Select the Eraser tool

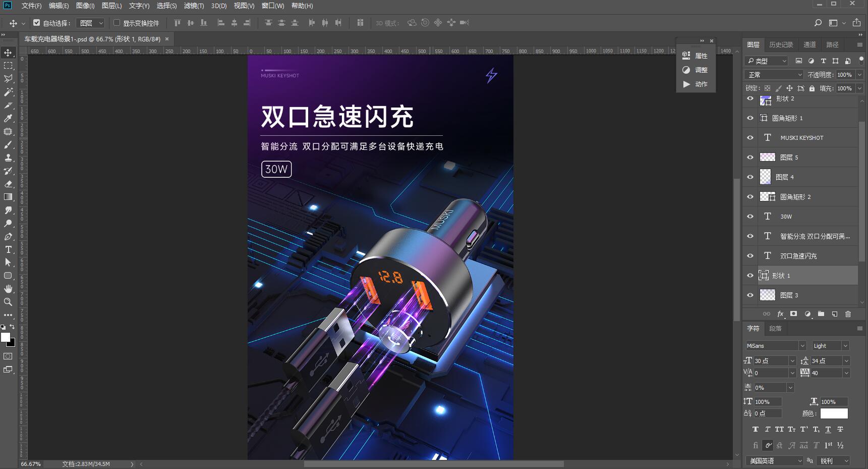[8, 184]
